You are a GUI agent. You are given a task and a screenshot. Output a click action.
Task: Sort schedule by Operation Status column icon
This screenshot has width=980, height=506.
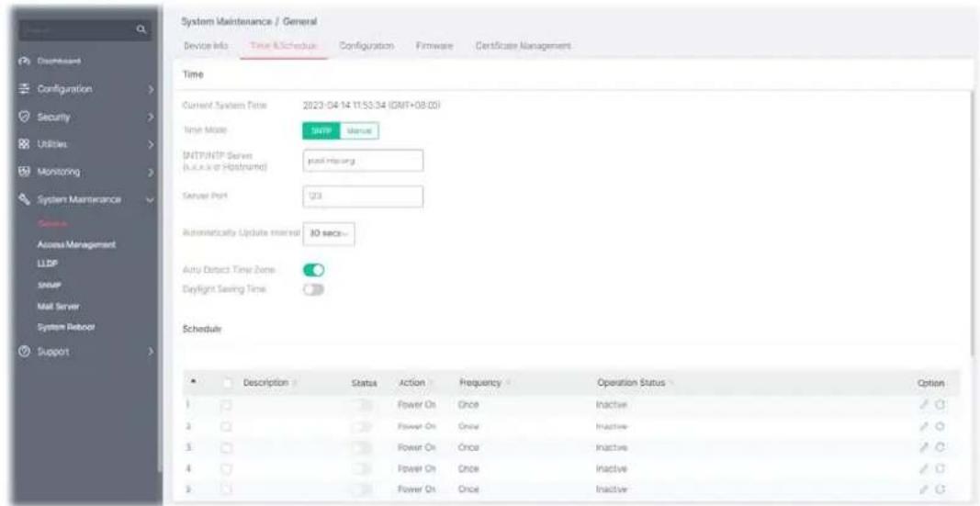(670, 383)
